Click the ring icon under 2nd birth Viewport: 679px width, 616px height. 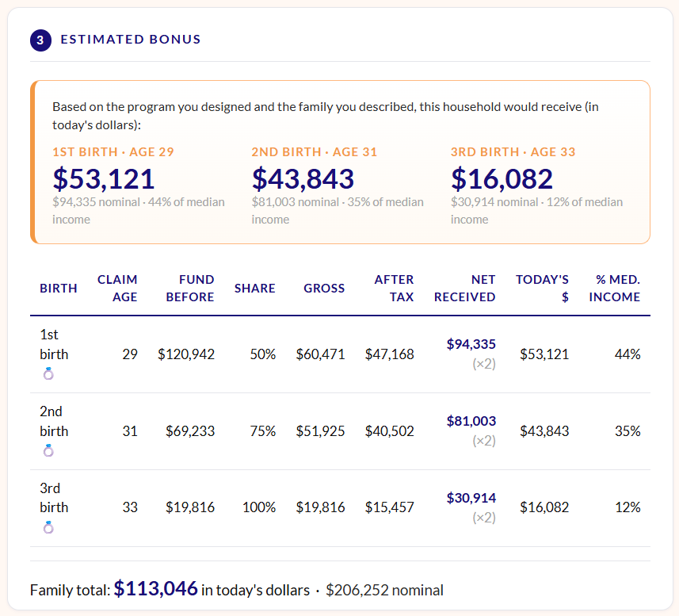click(x=48, y=450)
